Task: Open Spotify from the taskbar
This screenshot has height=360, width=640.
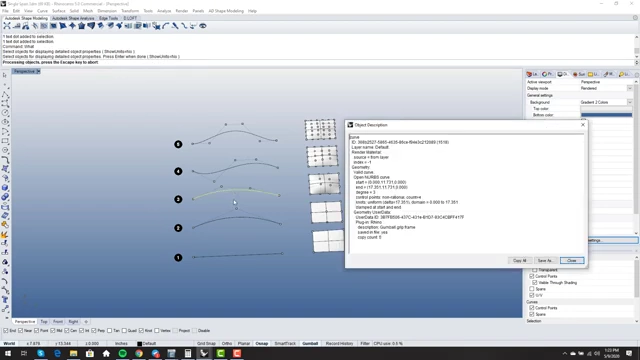Action: point(122,353)
